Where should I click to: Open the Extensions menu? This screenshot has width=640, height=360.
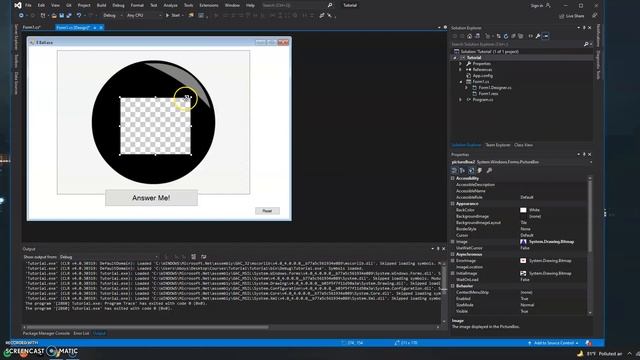pos(209,5)
